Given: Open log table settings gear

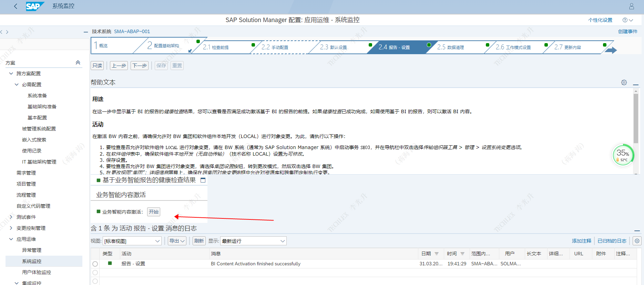Looking at the screenshot, I should click(x=637, y=241).
